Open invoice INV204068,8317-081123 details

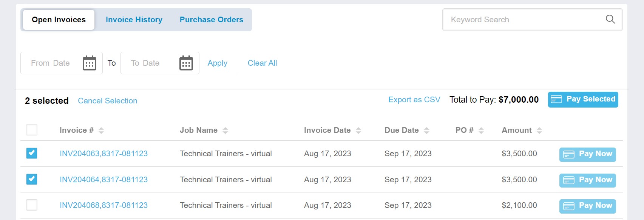(x=104, y=205)
